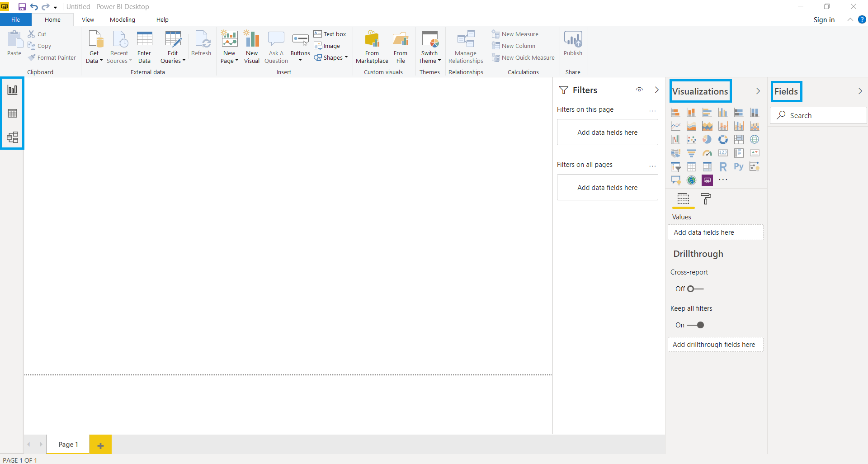Click New Measure

coord(515,34)
